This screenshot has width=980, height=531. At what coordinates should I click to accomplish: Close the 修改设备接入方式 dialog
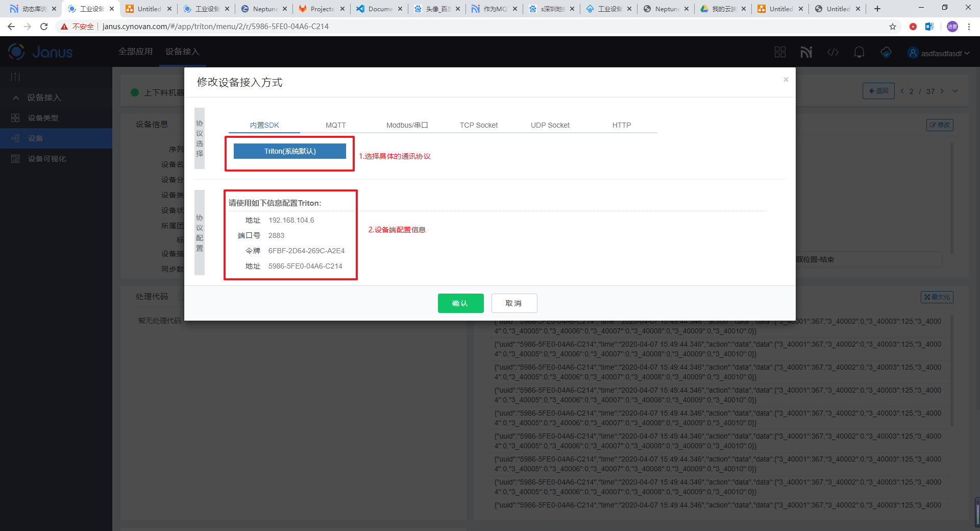coord(786,79)
